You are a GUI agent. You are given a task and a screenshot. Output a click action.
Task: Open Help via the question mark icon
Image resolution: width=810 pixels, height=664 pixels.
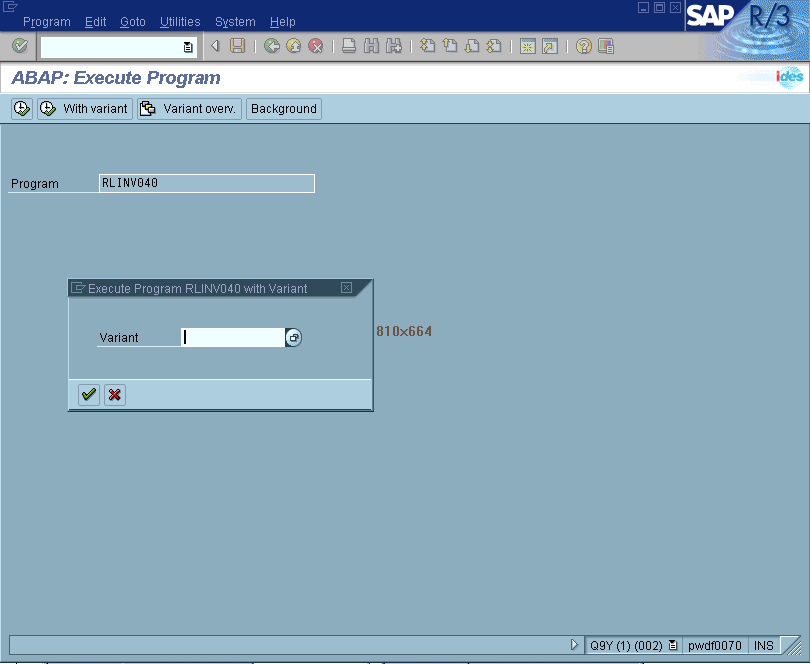point(583,46)
